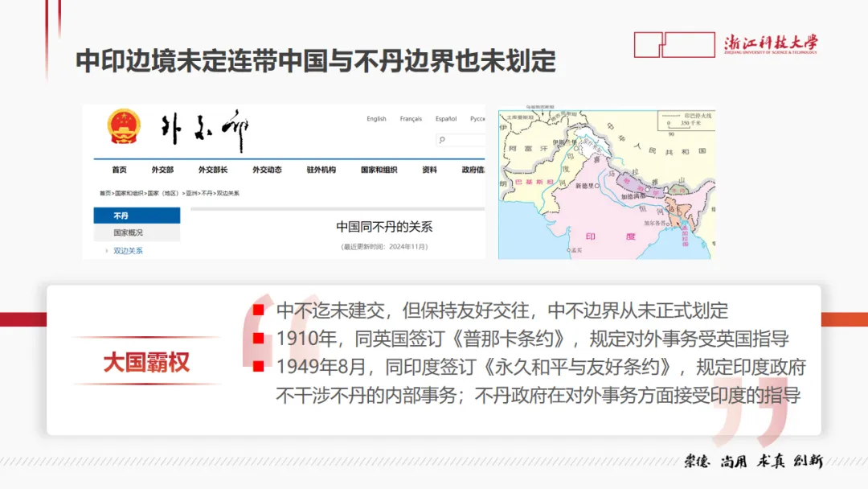The image size is (868, 489).
Task: Click the bullet line 中不迄未建交
Action: click(502, 310)
